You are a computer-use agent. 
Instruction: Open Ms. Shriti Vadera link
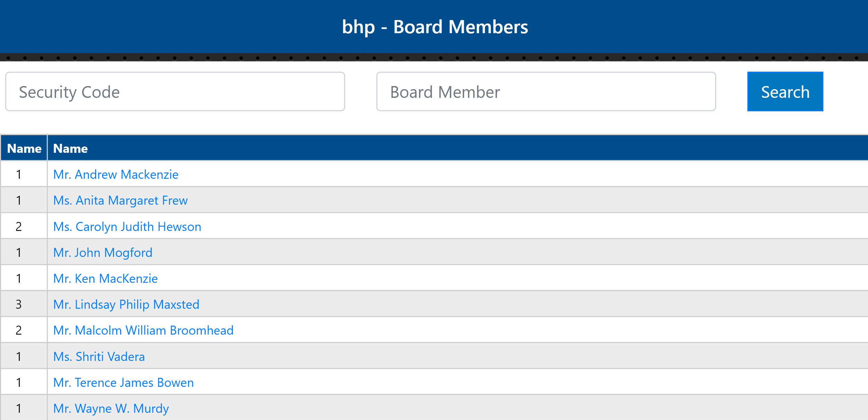99,356
